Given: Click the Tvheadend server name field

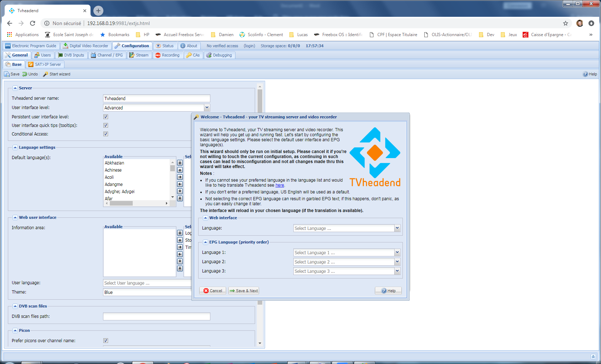Looking at the screenshot, I should tap(157, 98).
